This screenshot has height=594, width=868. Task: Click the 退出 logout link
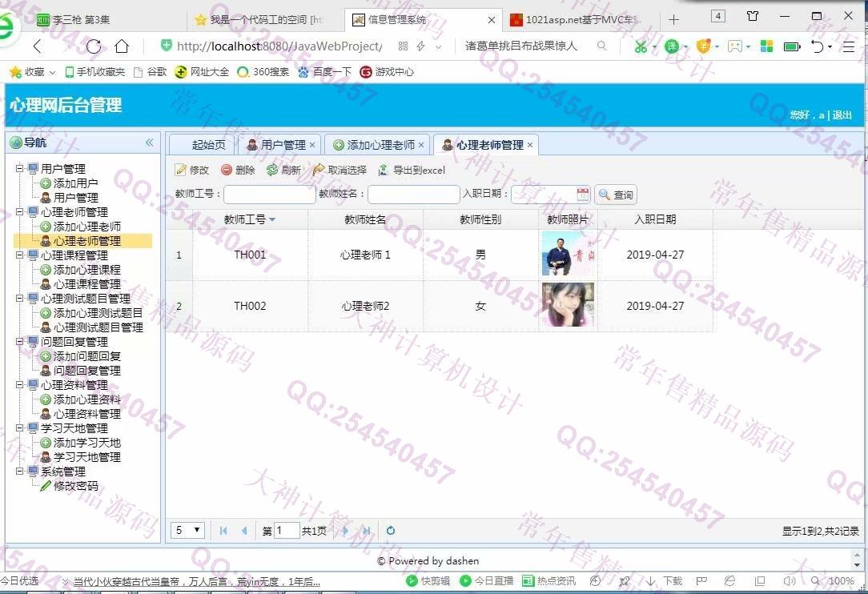coord(842,115)
